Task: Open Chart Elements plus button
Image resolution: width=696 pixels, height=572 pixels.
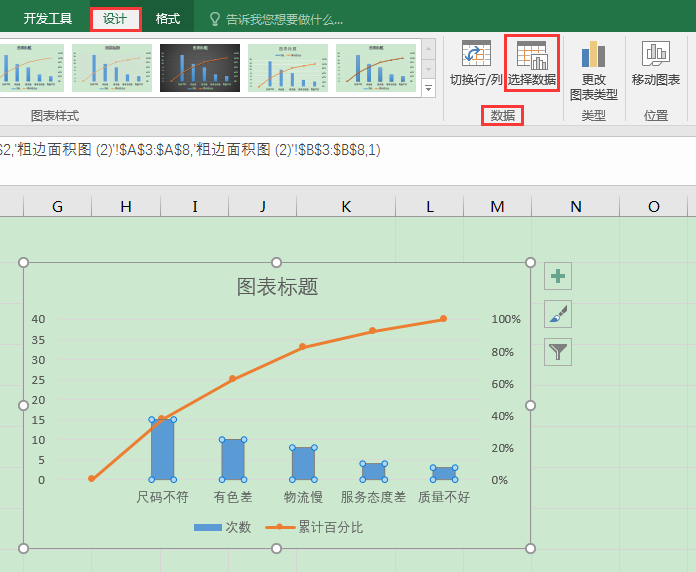Action: (x=558, y=276)
